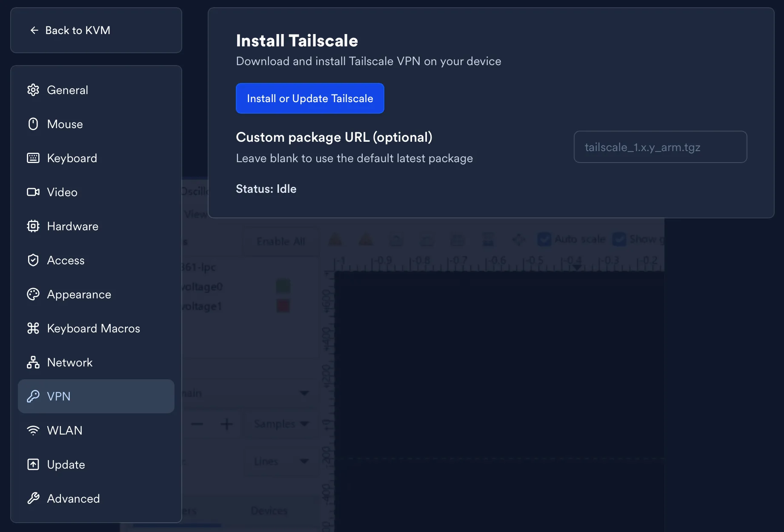Click the Install or Update Tailscale button

coord(310,98)
